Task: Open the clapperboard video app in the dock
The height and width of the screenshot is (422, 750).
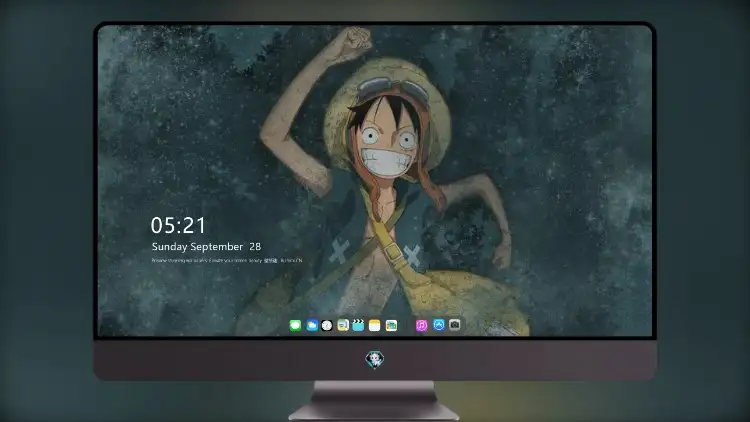Action: coord(358,325)
